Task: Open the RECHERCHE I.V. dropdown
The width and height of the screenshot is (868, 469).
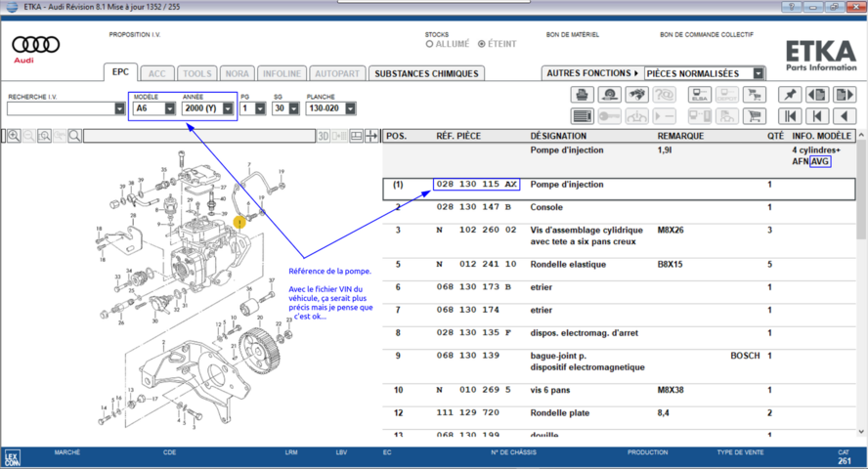Action: pyautogui.click(x=119, y=109)
